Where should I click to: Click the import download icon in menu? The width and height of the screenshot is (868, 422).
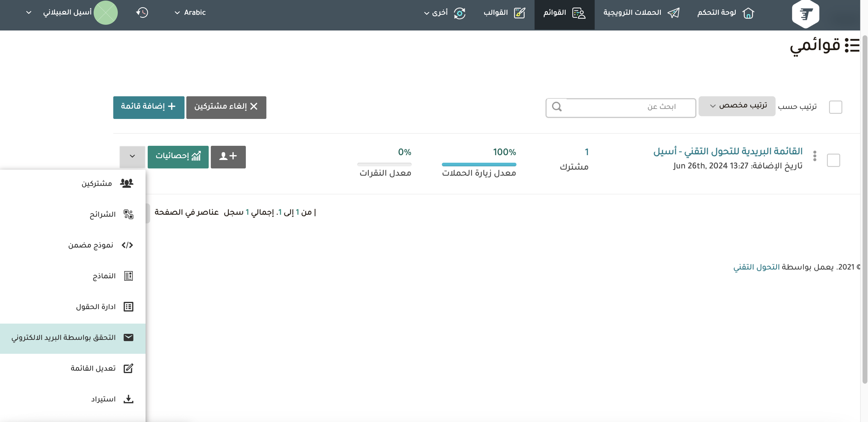(x=128, y=399)
